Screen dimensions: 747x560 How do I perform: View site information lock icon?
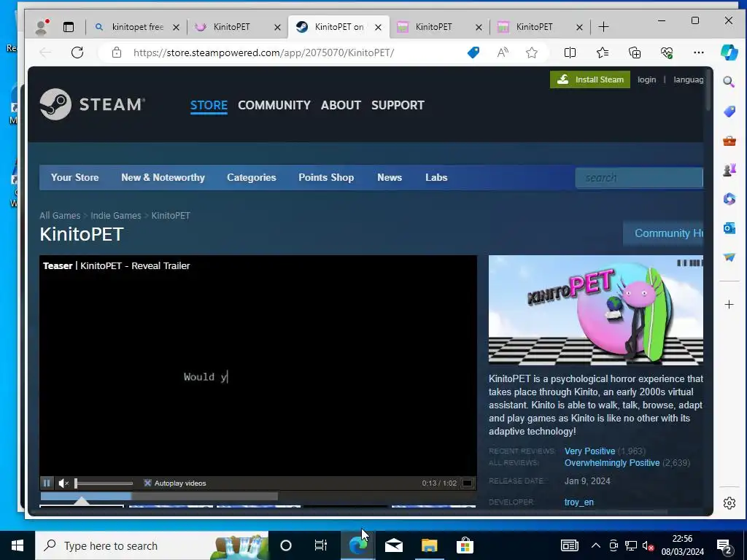pyautogui.click(x=117, y=52)
